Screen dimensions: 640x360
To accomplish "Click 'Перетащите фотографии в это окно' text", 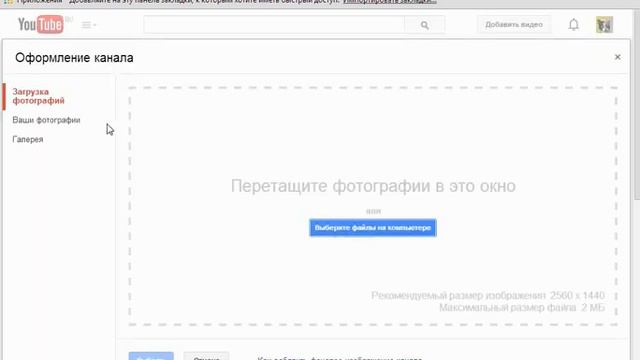I will (x=373, y=186).
